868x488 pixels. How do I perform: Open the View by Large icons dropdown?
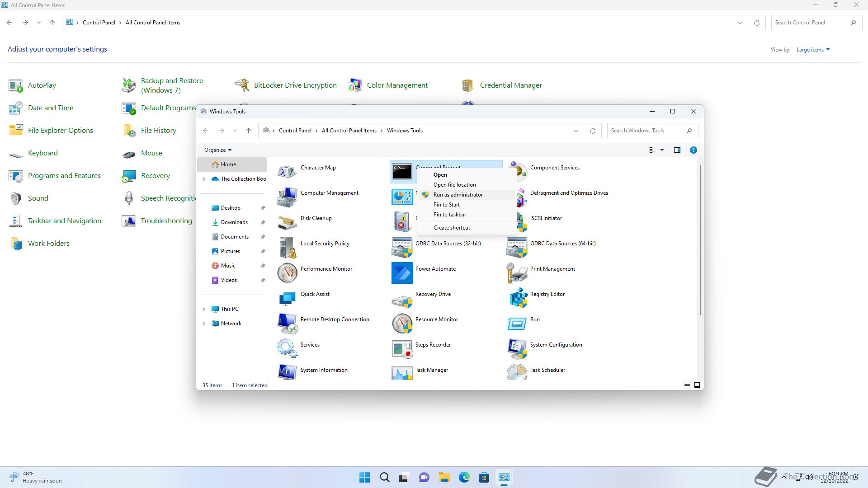pos(813,50)
